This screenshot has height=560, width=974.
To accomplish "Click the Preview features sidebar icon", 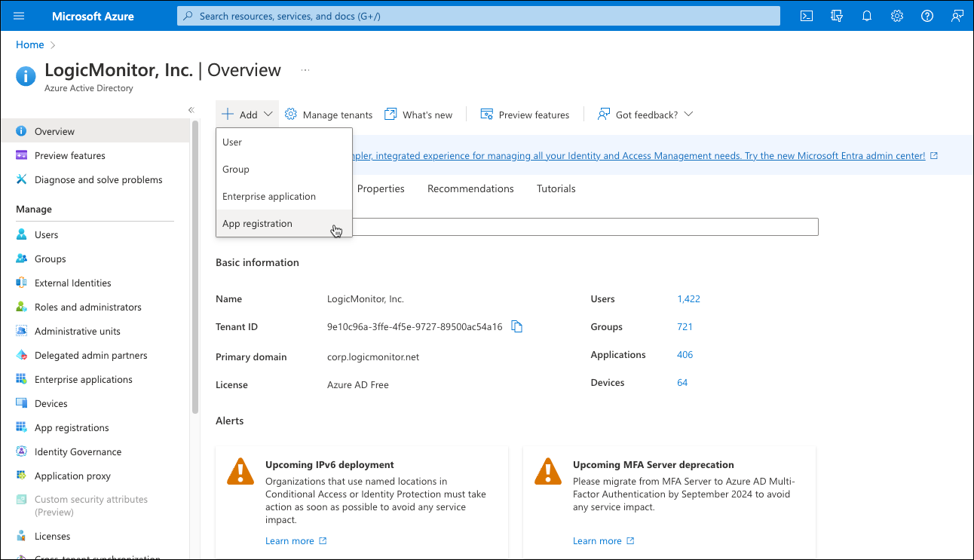I will pos(21,155).
